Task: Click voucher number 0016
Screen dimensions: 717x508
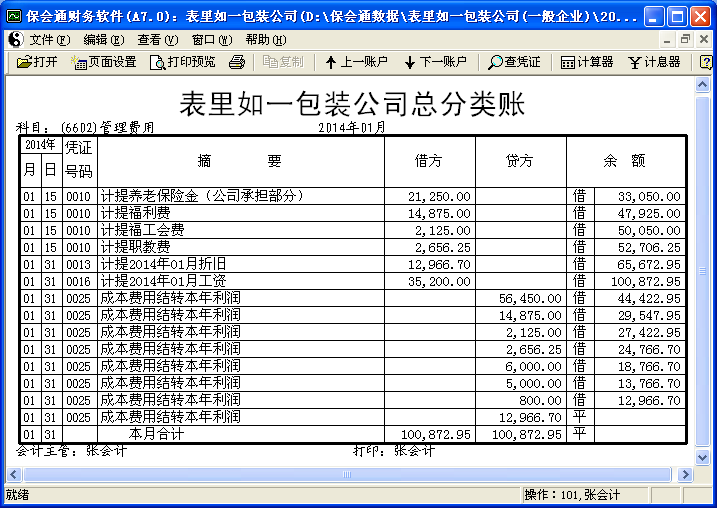Action: 79,281
